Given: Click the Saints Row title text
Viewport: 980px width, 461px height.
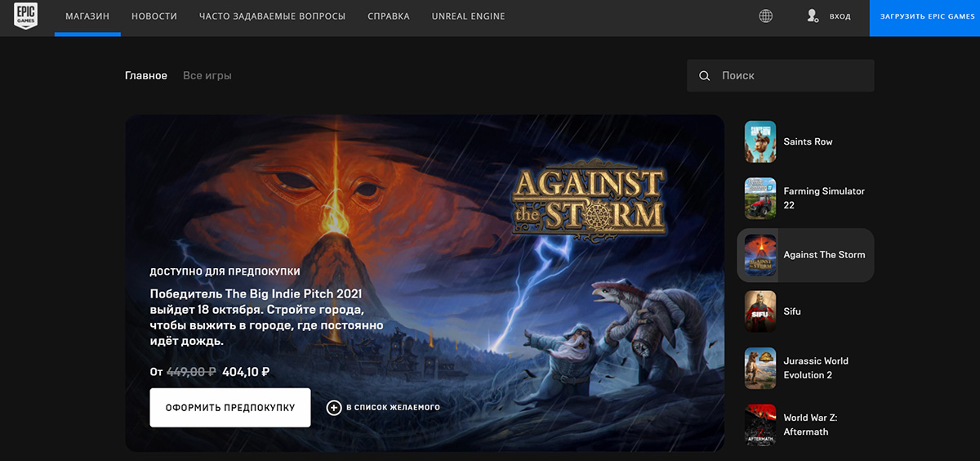Looking at the screenshot, I should [x=808, y=141].
